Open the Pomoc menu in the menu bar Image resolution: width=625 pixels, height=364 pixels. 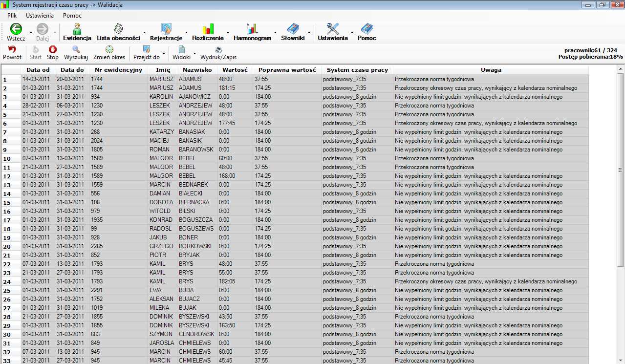(x=72, y=16)
